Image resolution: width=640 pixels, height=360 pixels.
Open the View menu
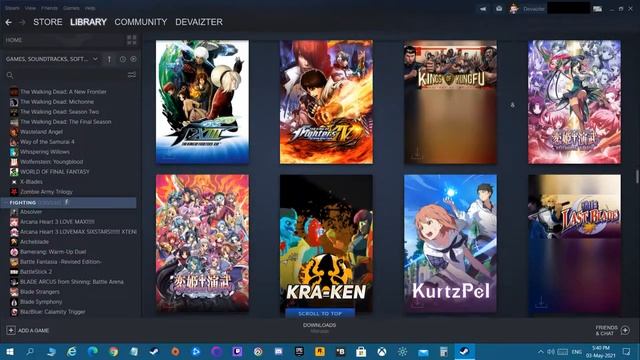[x=30, y=8]
